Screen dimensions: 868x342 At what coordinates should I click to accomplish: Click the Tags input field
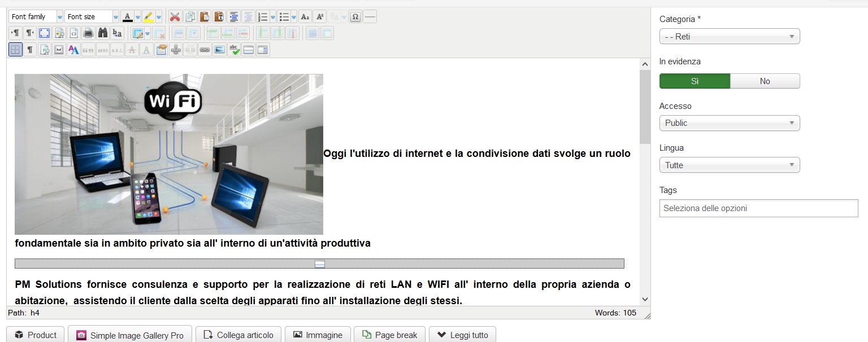[x=758, y=208]
